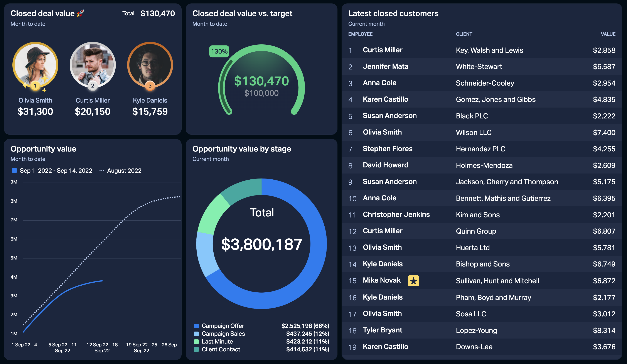Open Curtis Miller's avatar photo

click(x=93, y=65)
